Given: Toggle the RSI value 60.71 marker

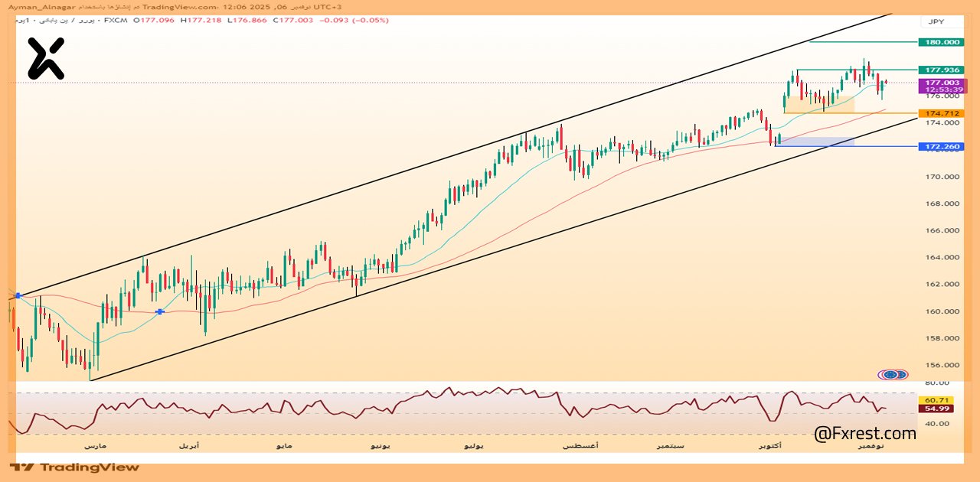Looking at the screenshot, I should coord(936,399).
